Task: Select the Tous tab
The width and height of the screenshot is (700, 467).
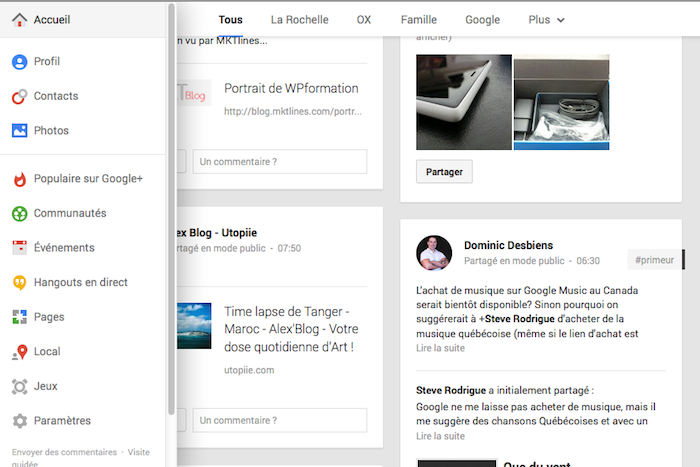Action: 230,20
